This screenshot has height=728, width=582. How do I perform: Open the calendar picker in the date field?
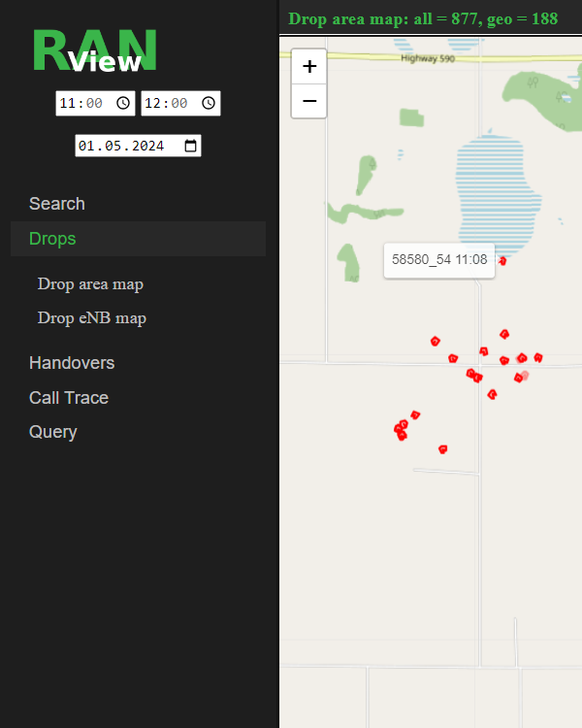click(190, 146)
